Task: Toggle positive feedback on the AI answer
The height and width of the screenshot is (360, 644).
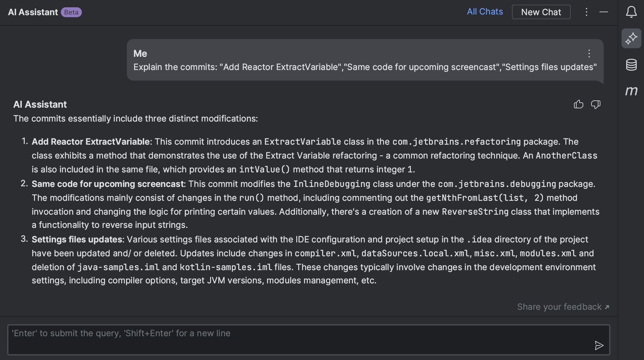Action: (579, 104)
